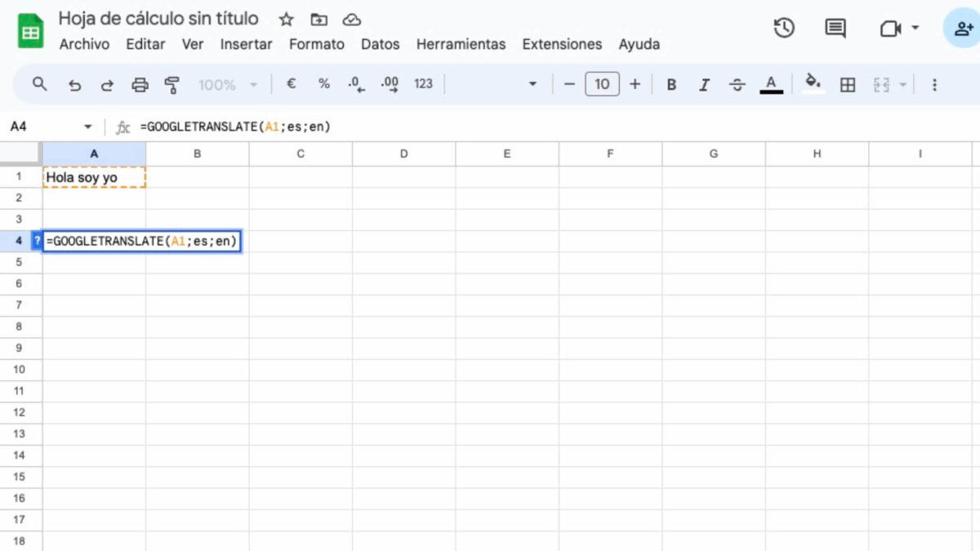
Task: Open the 100% zoom dropdown
Action: [x=228, y=84]
